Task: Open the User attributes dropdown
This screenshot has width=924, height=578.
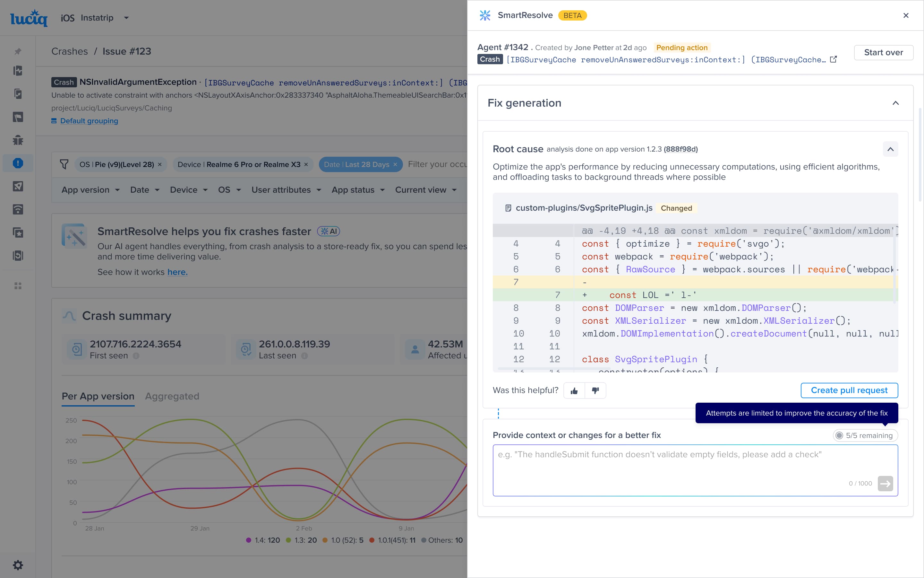Action: point(286,190)
